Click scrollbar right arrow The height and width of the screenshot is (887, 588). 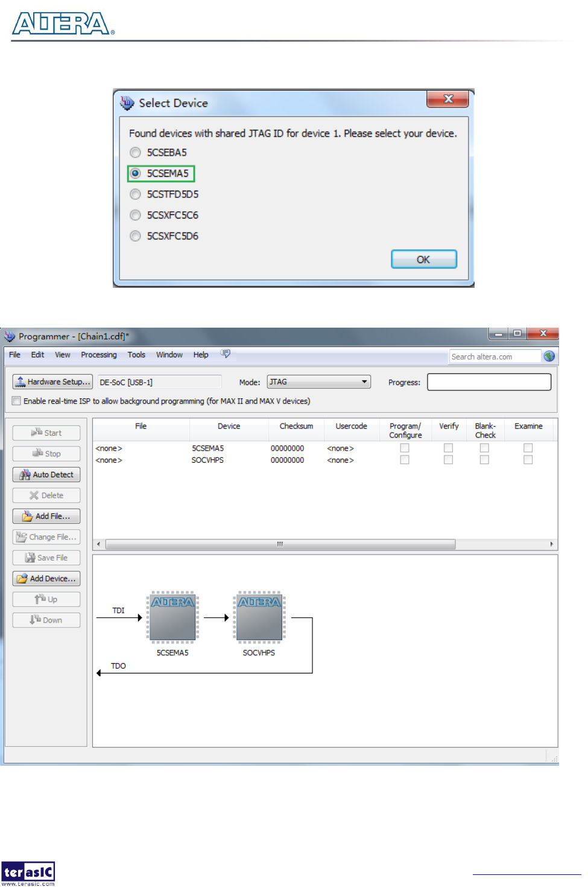551,544
